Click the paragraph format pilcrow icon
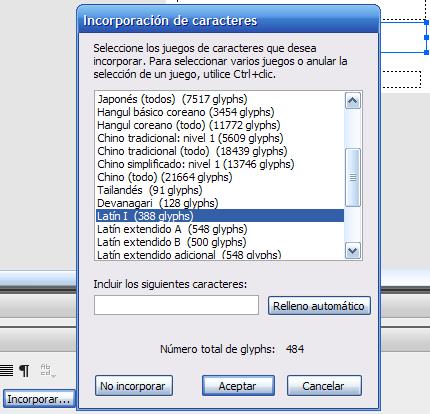Image resolution: width=430 pixels, height=414 pixels. coord(24,370)
